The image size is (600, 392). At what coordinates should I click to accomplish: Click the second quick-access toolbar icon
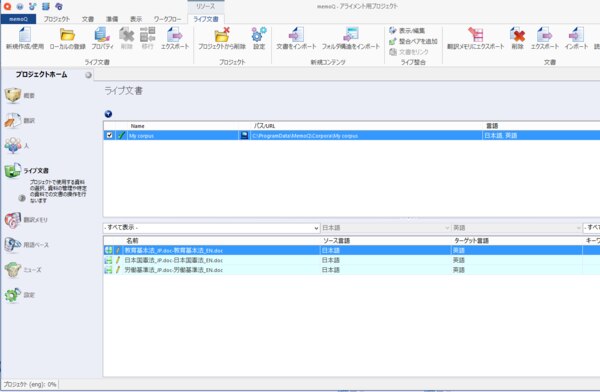(20, 7)
